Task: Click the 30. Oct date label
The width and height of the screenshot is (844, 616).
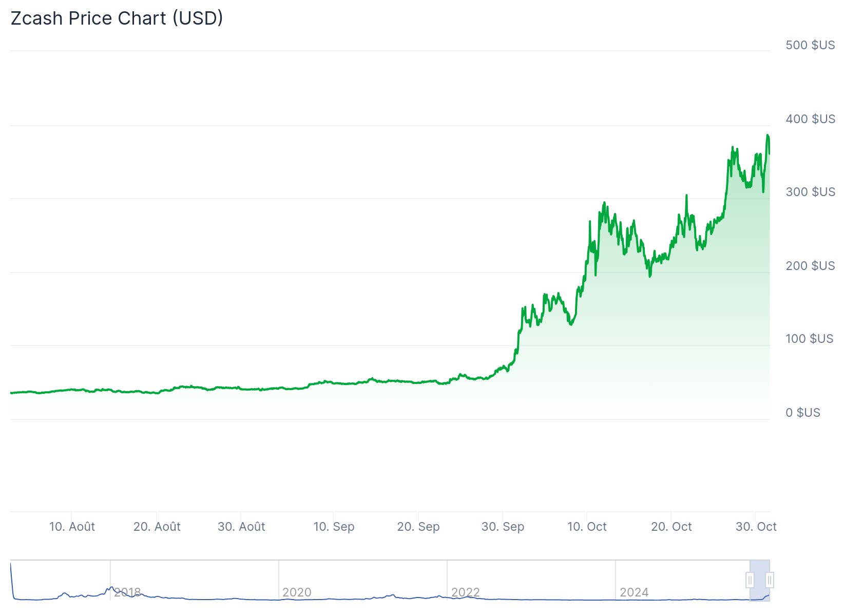Action: click(756, 527)
